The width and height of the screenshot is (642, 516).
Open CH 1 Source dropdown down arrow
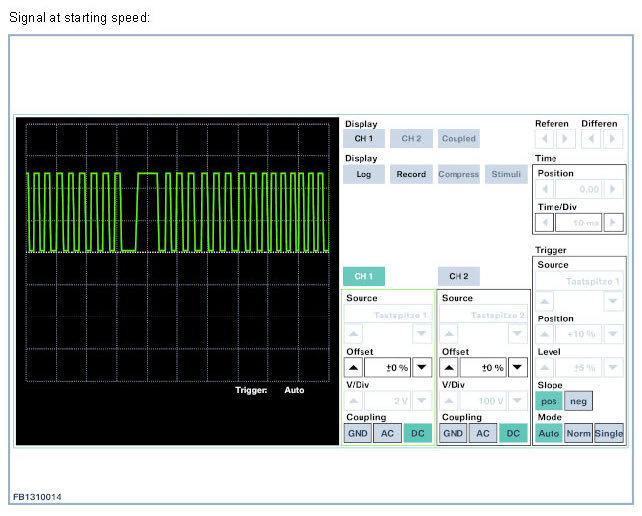[422, 333]
